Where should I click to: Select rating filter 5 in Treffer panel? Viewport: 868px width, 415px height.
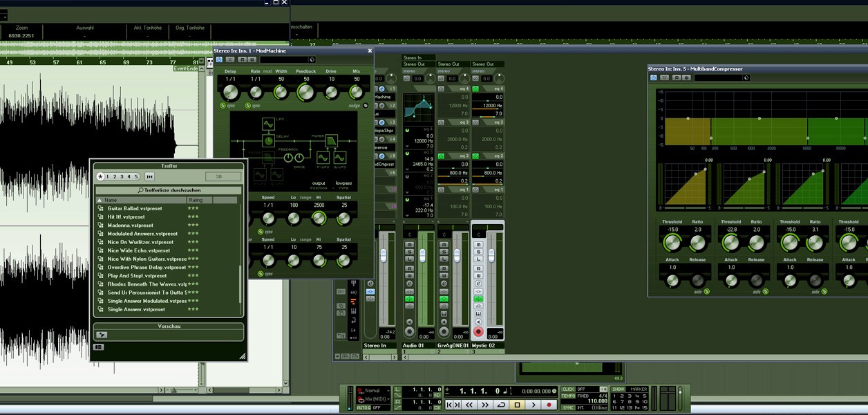click(x=136, y=177)
